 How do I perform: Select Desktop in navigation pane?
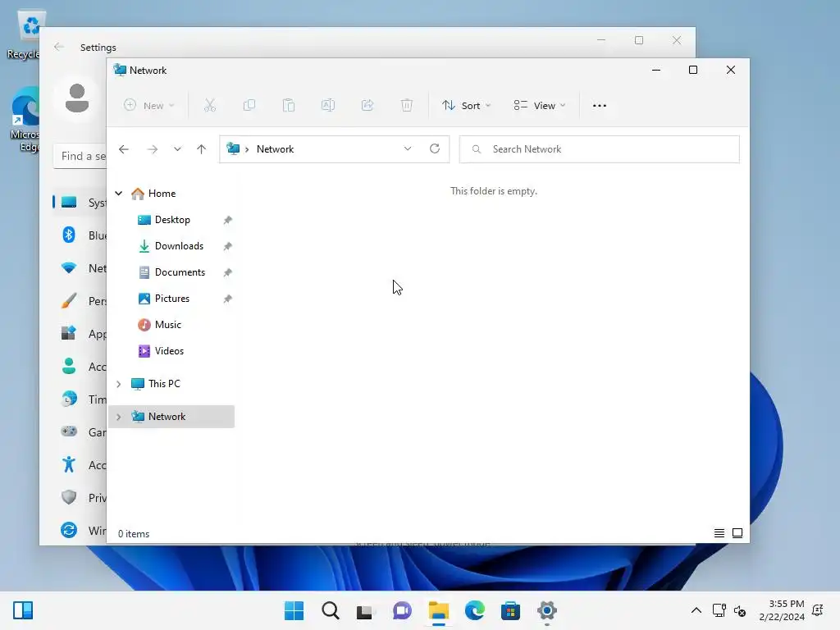click(x=172, y=220)
